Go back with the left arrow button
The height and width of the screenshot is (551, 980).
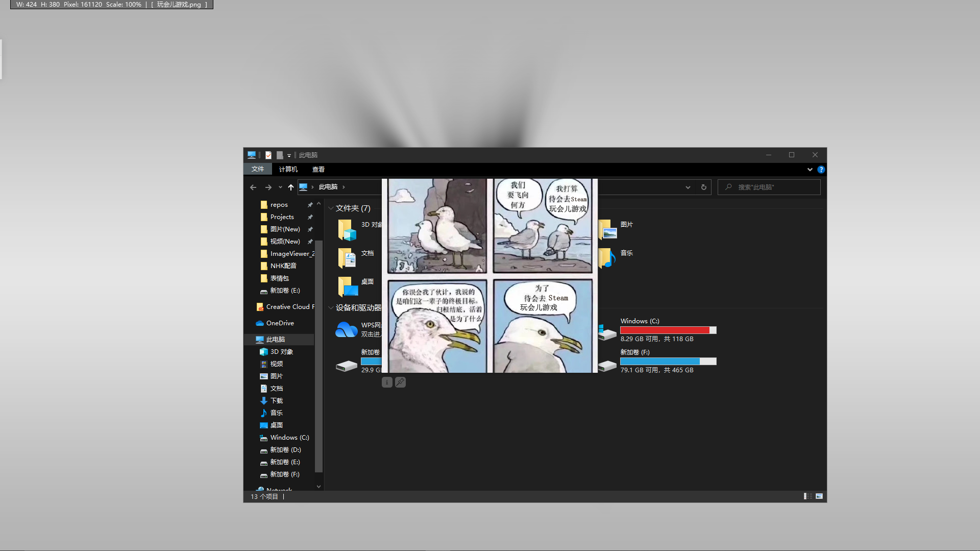coord(253,187)
